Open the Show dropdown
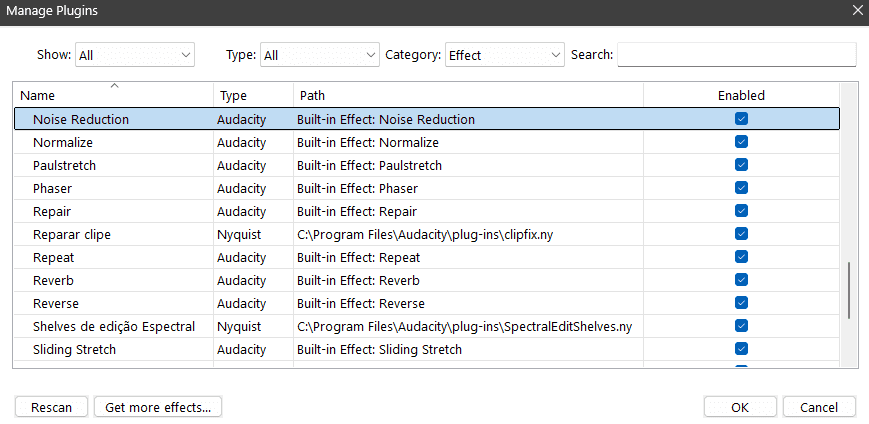Screen dimensions: 869x424 [x=135, y=55]
